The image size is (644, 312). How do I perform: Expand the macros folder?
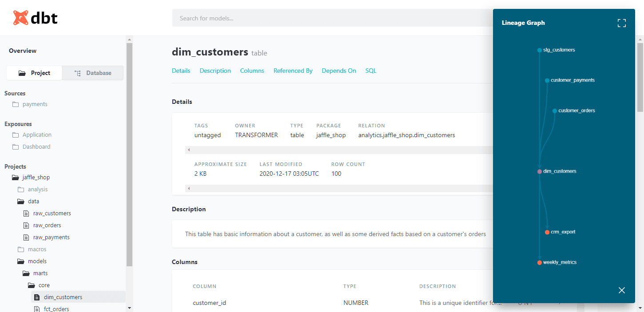tap(37, 249)
